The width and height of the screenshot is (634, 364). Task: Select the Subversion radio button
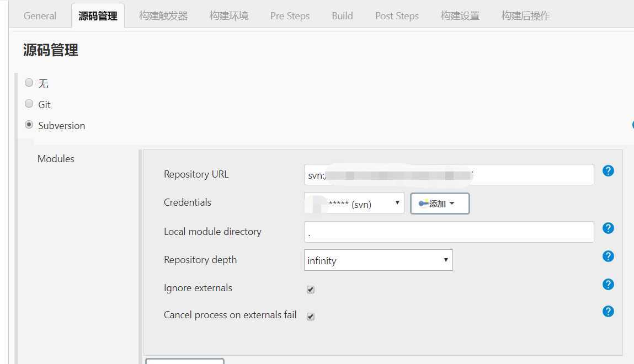click(29, 125)
